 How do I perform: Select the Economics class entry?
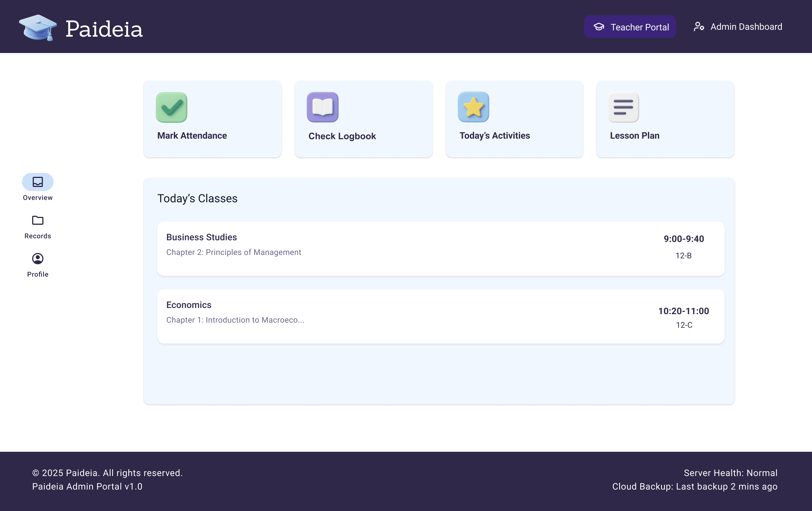click(x=440, y=316)
